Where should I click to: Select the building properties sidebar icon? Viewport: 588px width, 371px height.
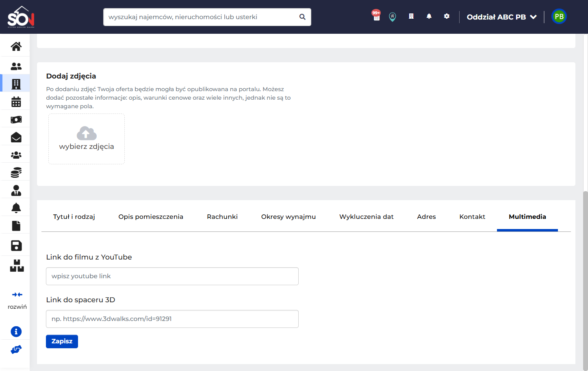(16, 84)
